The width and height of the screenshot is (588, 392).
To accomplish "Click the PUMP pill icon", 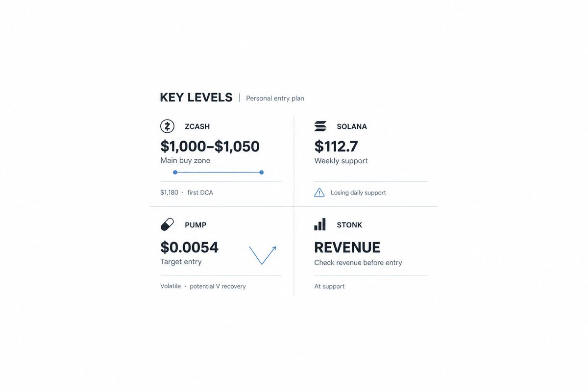I will click(x=167, y=224).
